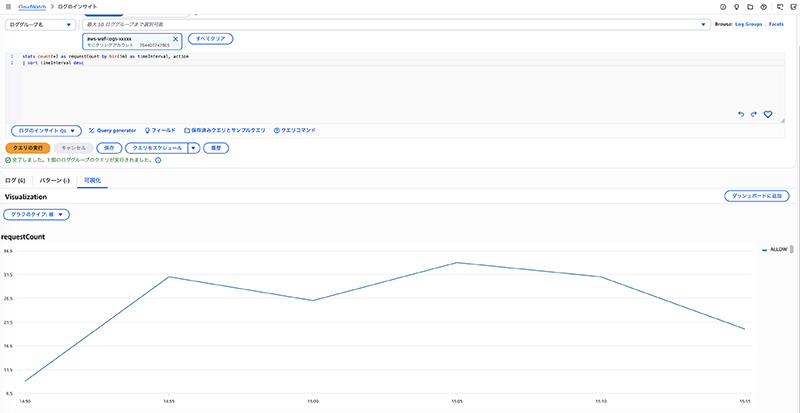Open the hamburger navigation menu

[x=7, y=7]
